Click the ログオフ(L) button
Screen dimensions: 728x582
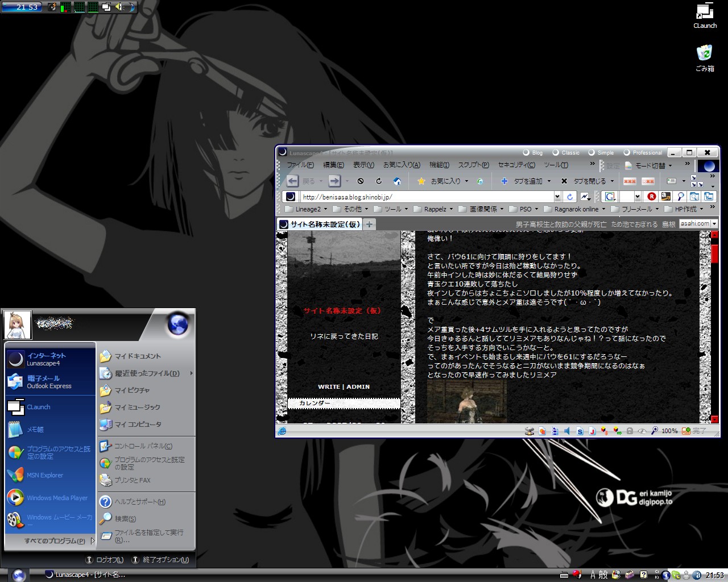(x=105, y=560)
